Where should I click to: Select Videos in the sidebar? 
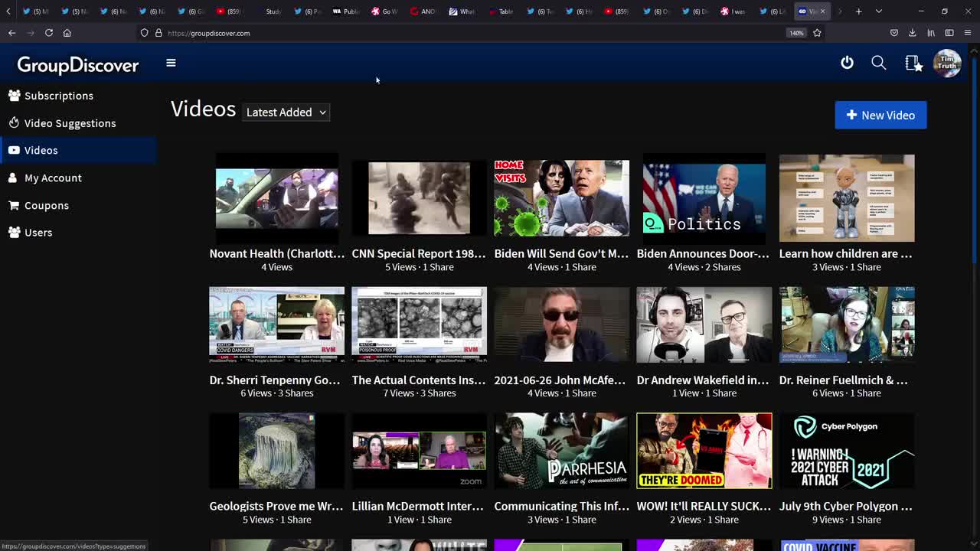coord(78,150)
